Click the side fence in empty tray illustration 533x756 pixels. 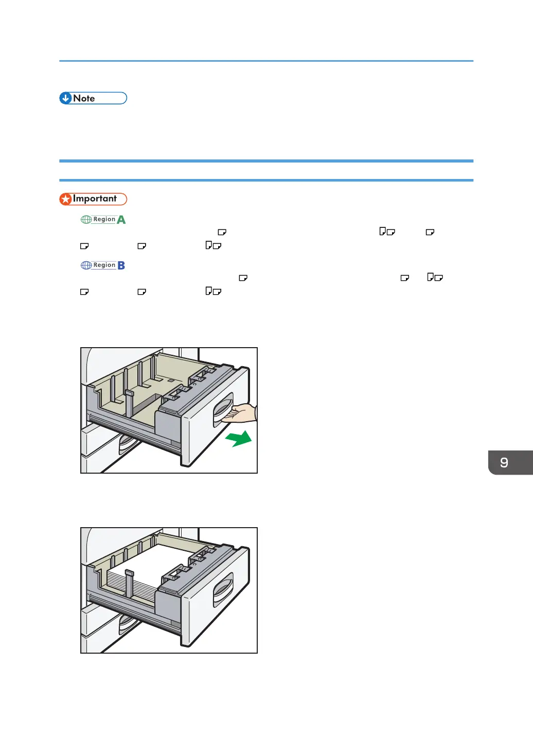[130, 403]
